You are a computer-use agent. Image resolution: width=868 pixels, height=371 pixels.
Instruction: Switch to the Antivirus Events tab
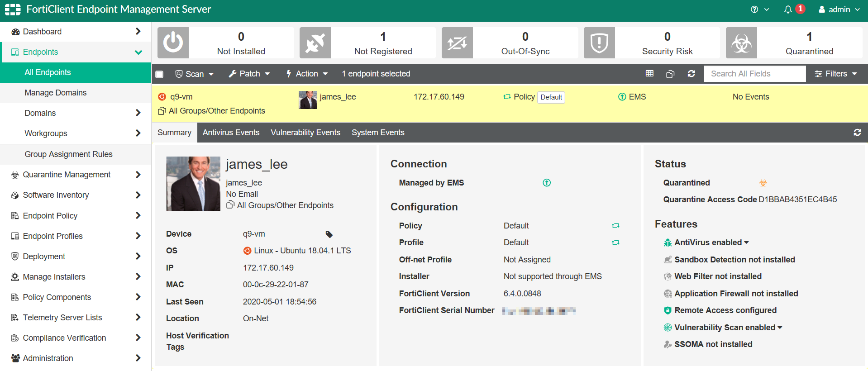pyautogui.click(x=231, y=133)
